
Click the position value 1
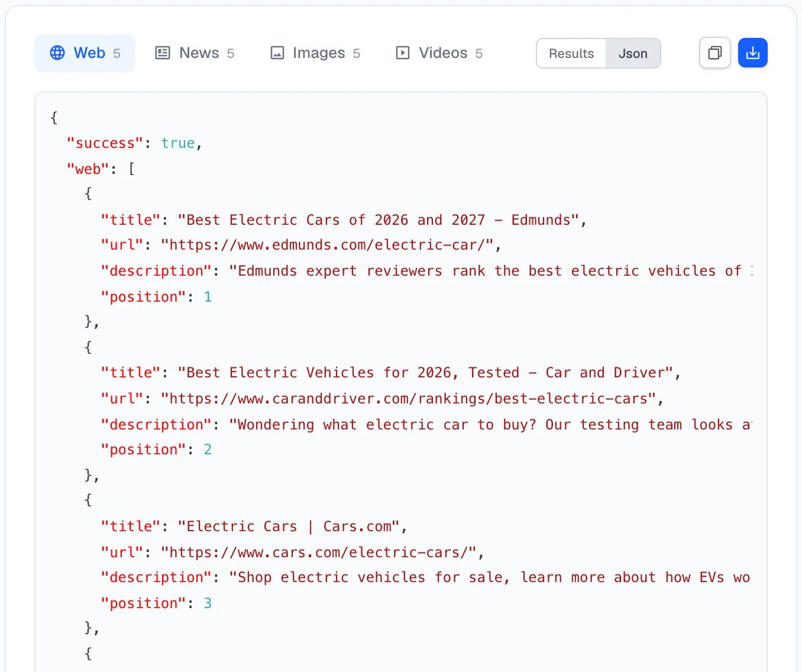click(x=208, y=297)
